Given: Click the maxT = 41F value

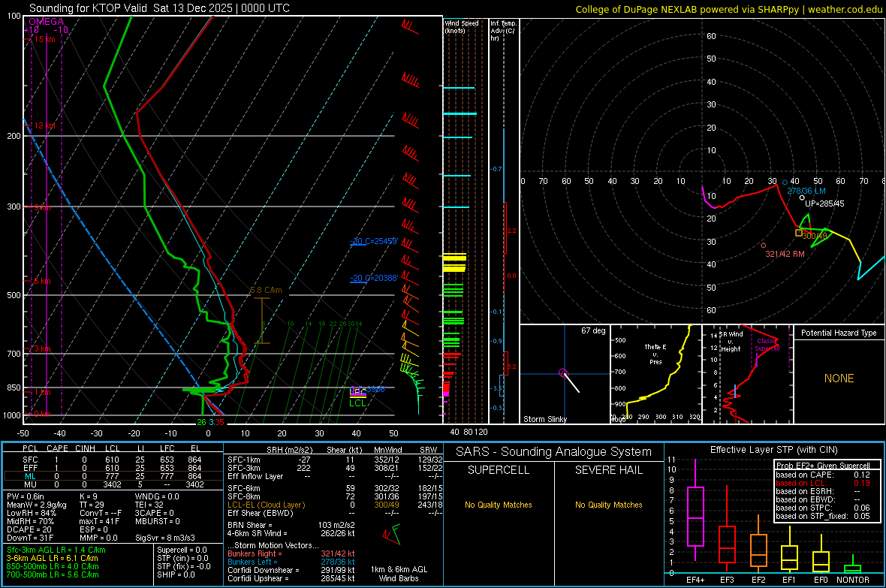Looking at the screenshot, I should [99, 521].
